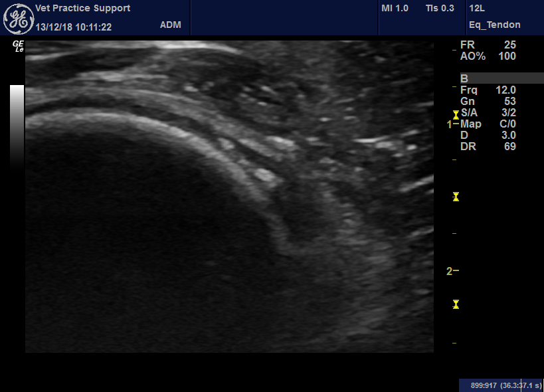This screenshot has width=544, height=392.
Task: Click the Eq_Tendon preset label
Action: click(495, 25)
